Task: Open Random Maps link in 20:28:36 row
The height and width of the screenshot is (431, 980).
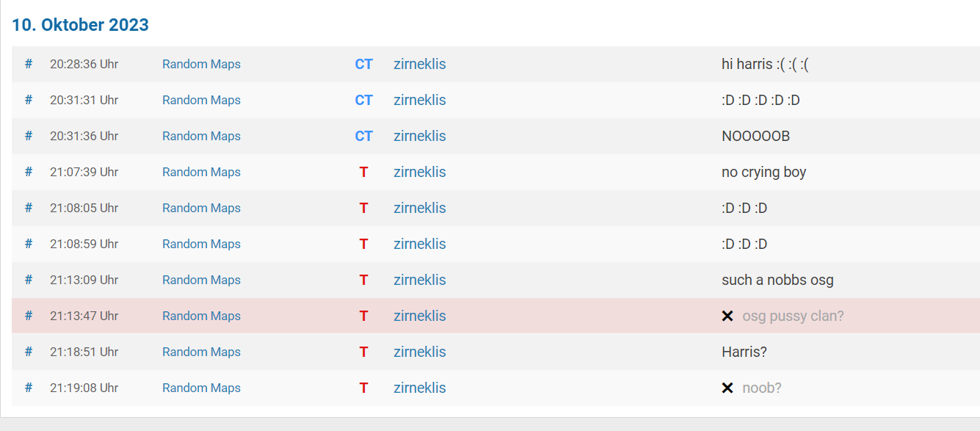Action: (201, 64)
